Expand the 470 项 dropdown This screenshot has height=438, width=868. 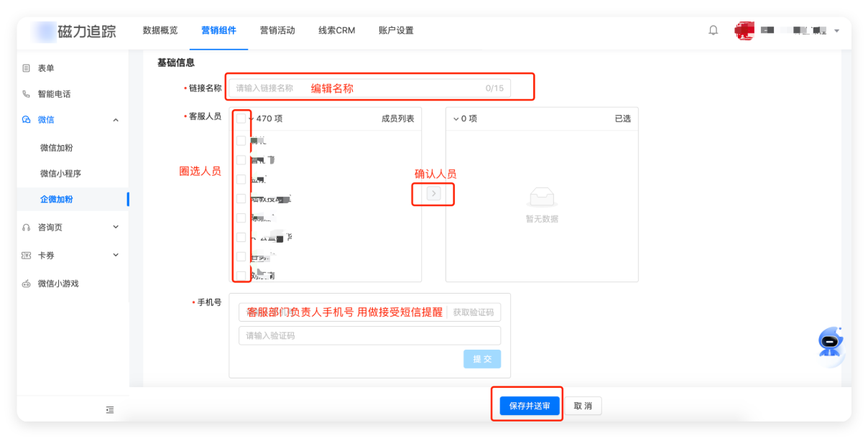(253, 119)
